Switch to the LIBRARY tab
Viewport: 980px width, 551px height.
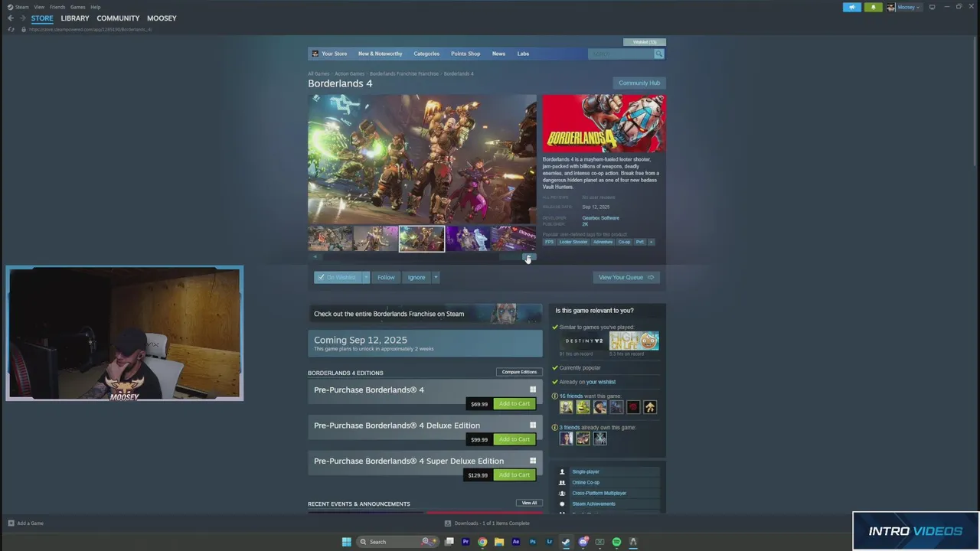(x=75, y=18)
